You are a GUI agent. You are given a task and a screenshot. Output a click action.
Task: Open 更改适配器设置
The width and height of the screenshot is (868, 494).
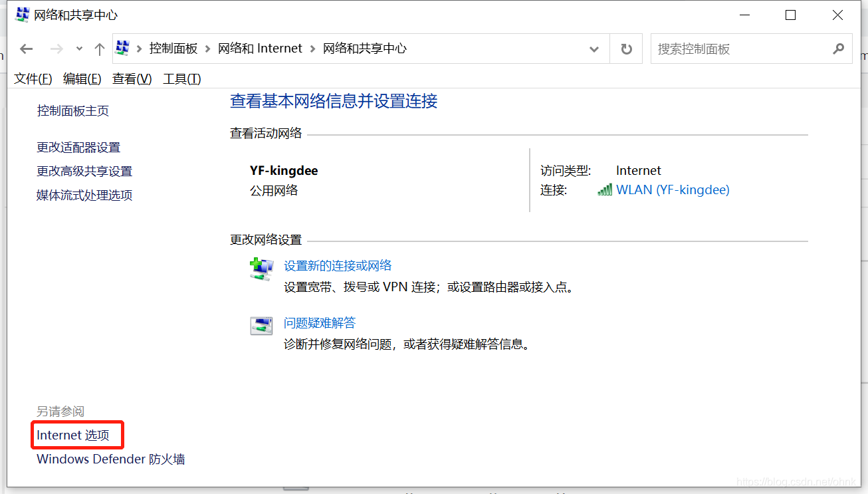tap(78, 148)
